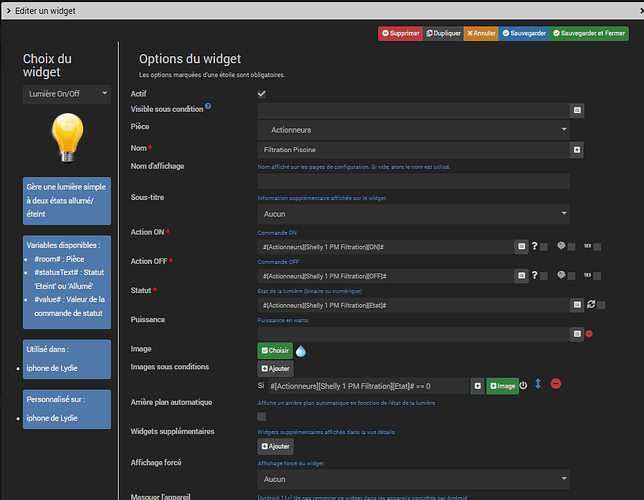Click the Sauvegarder button
This screenshot has width=644, height=500.
[x=524, y=33]
